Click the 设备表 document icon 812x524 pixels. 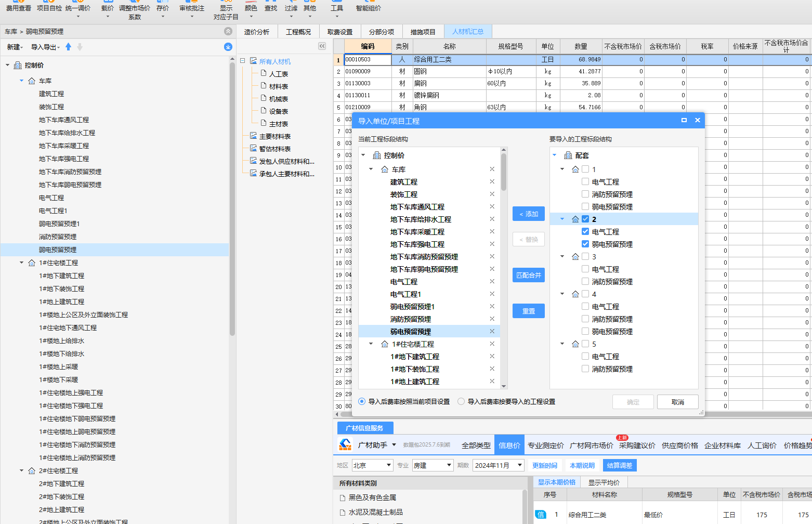point(264,111)
